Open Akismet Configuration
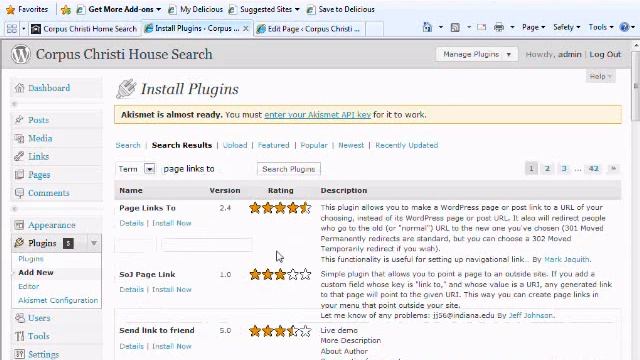The image size is (640, 360). click(x=58, y=300)
